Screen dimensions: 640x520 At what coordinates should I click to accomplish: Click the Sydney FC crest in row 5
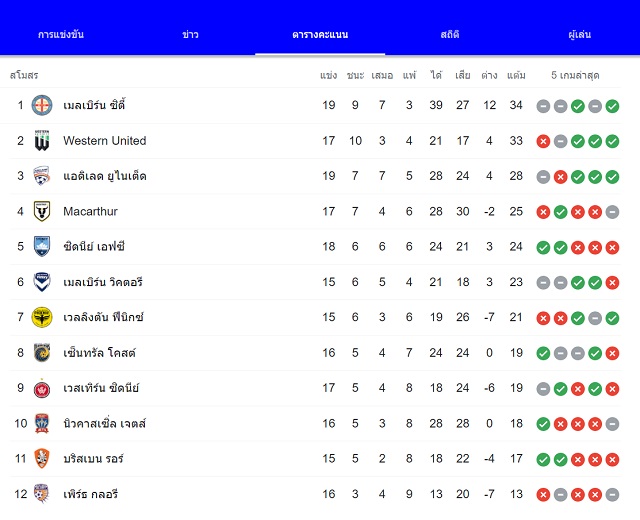(42, 247)
